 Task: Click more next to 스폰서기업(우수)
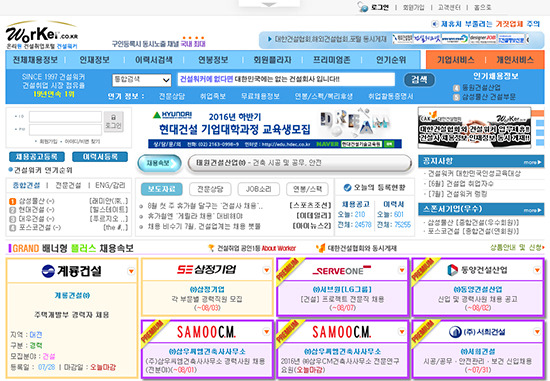tap(532, 210)
